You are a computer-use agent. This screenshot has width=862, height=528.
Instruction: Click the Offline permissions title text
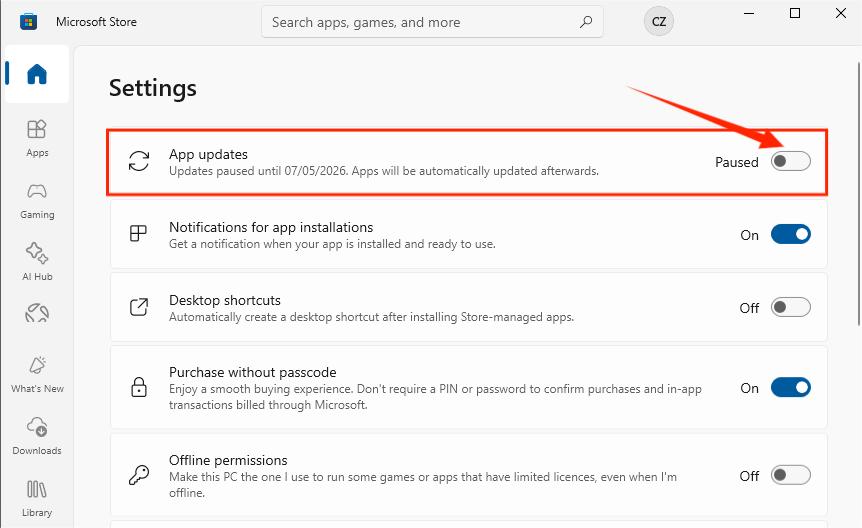pos(228,460)
